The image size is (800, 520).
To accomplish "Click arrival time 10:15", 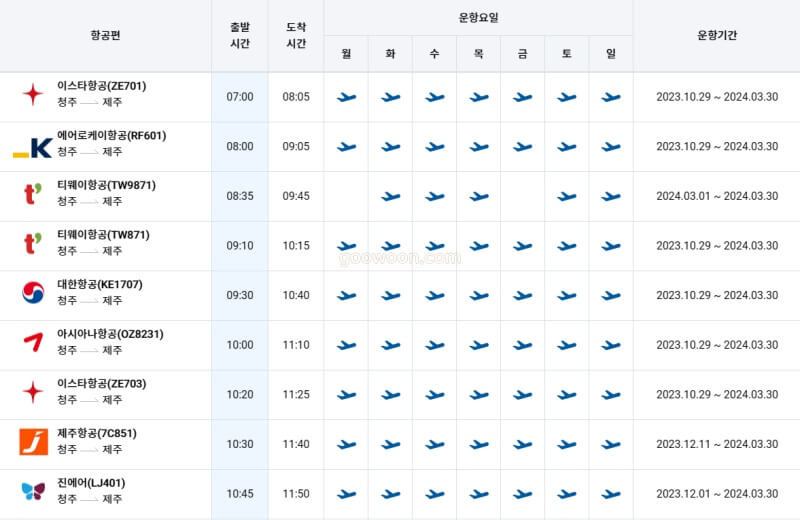I will click(x=296, y=246).
